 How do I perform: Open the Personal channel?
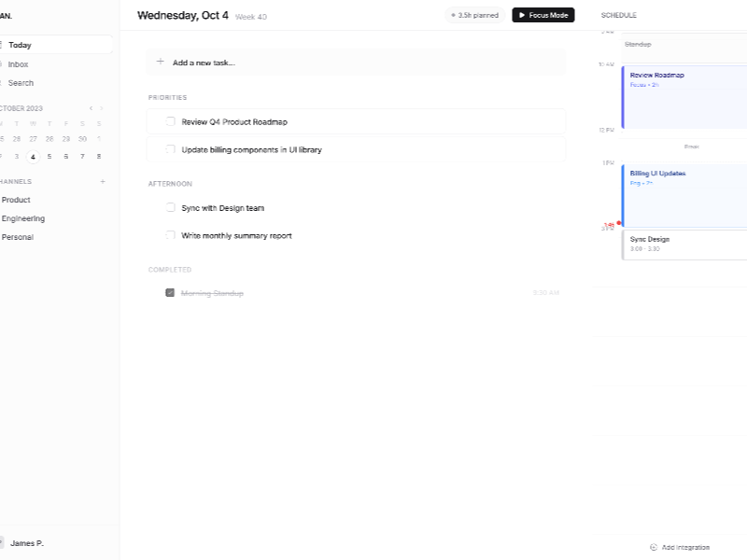(18, 237)
